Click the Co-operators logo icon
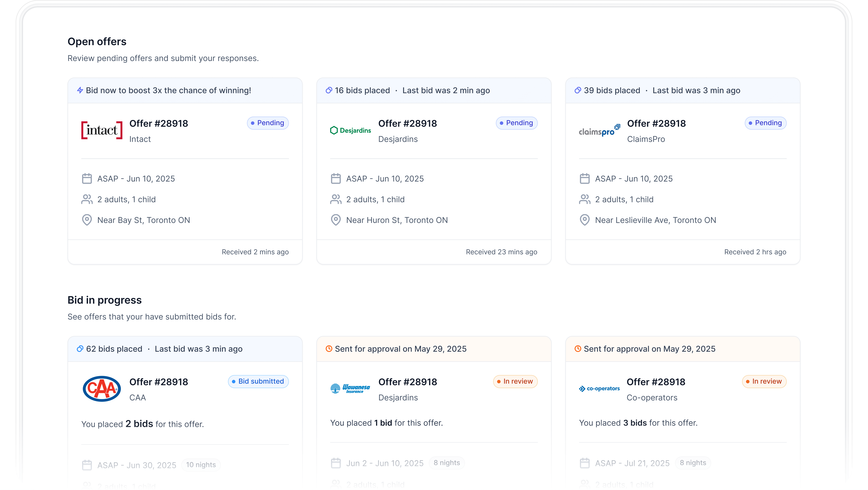868x490 pixels. pyautogui.click(x=599, y=389)
